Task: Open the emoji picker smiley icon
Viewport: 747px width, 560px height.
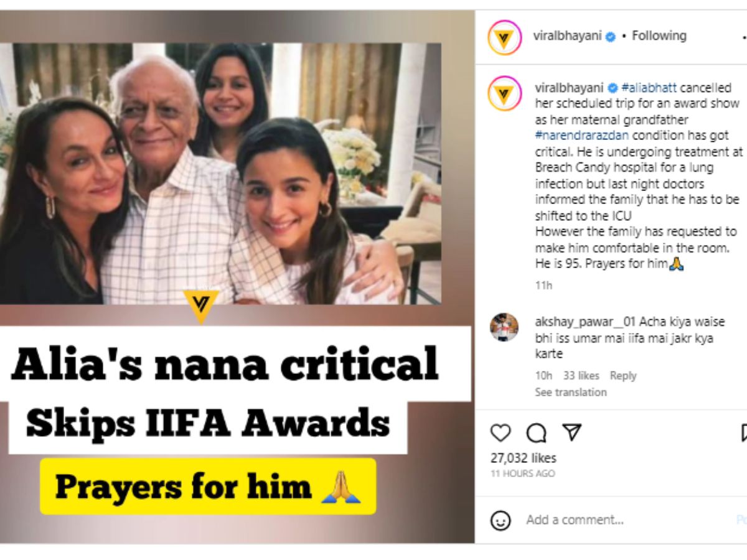Action: (x=500, y=520)
